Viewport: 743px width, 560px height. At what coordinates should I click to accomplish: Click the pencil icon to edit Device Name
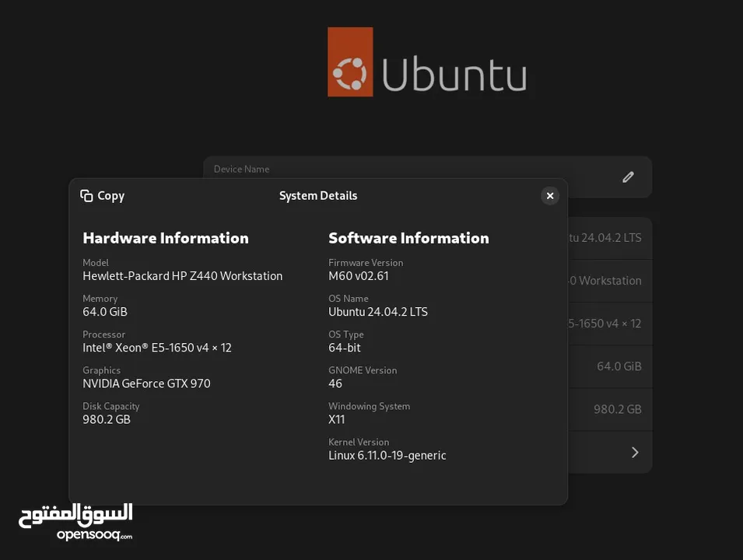pos(628,177)
